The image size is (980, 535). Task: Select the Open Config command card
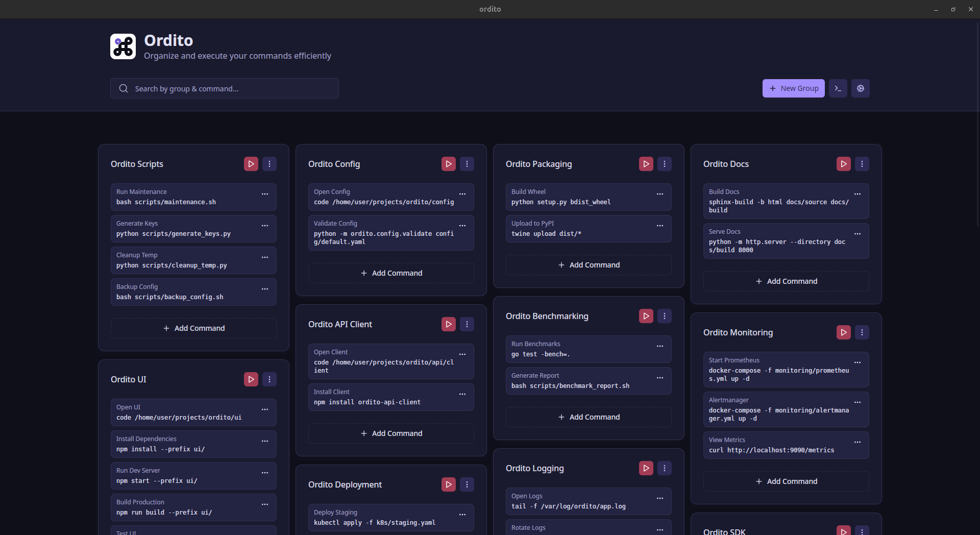pos(391,197)
